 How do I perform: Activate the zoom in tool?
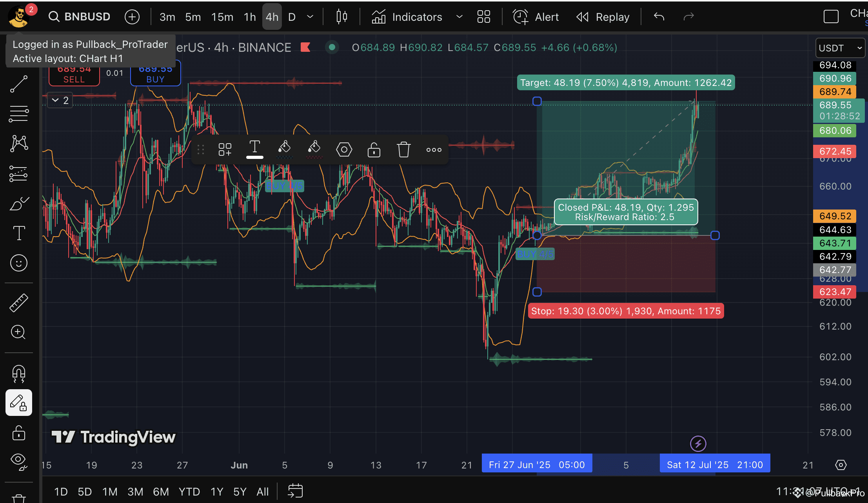pyautogui.click(x=19, y=332)
